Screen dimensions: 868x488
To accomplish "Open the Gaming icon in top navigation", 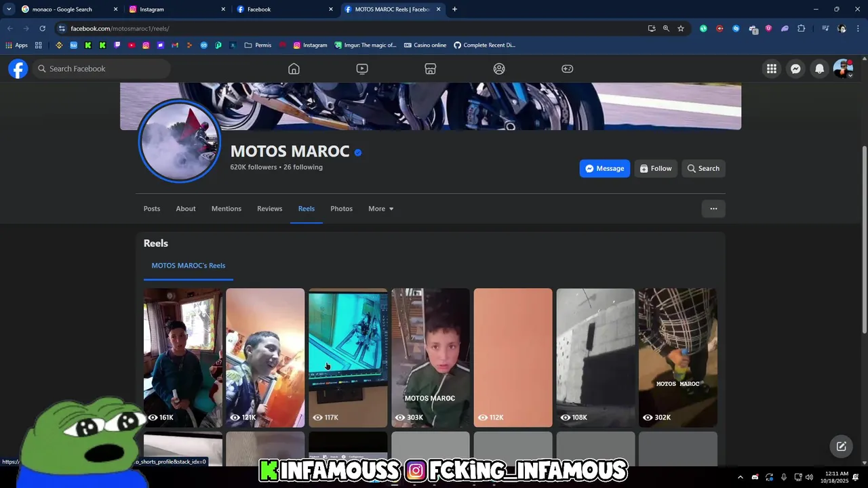I will 568,68.
